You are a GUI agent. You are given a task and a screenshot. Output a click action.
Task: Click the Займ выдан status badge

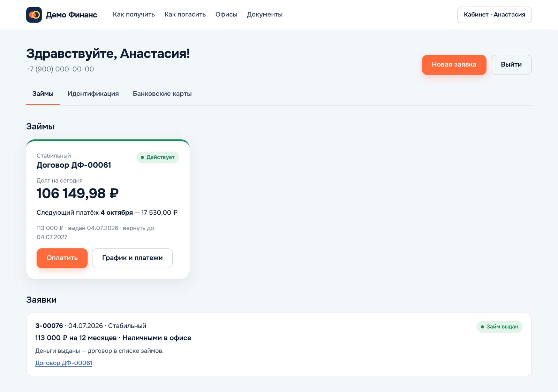click(499, 327)
